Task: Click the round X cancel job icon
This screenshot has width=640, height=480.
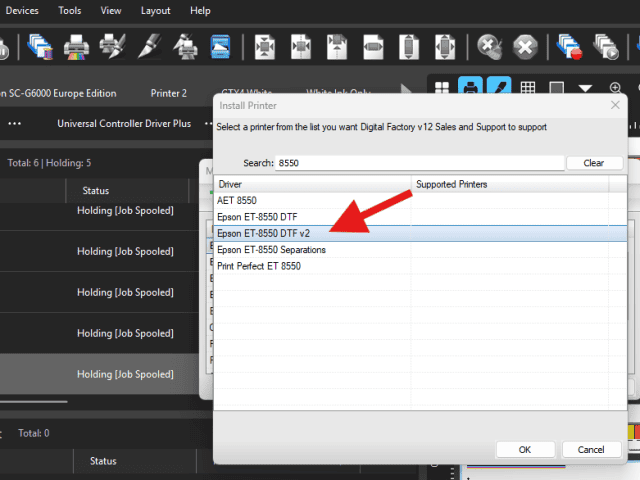Action: coord(525,46)
